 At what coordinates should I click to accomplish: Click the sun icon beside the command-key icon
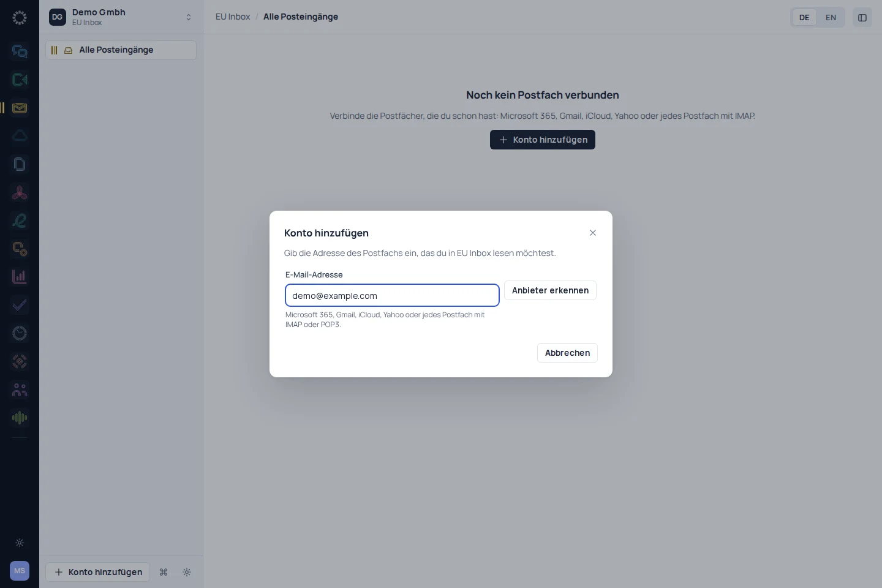(x=187, y=572)
